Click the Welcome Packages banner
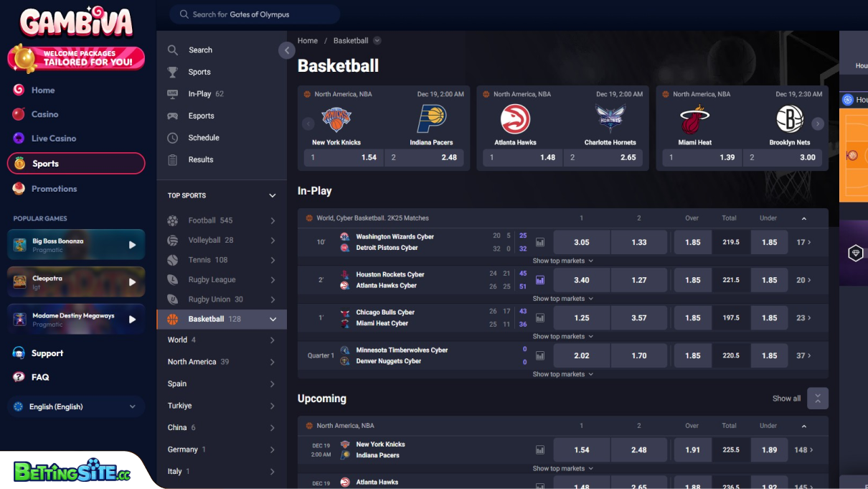The height and width of the screenshot is (489, 868). (76, 58)
